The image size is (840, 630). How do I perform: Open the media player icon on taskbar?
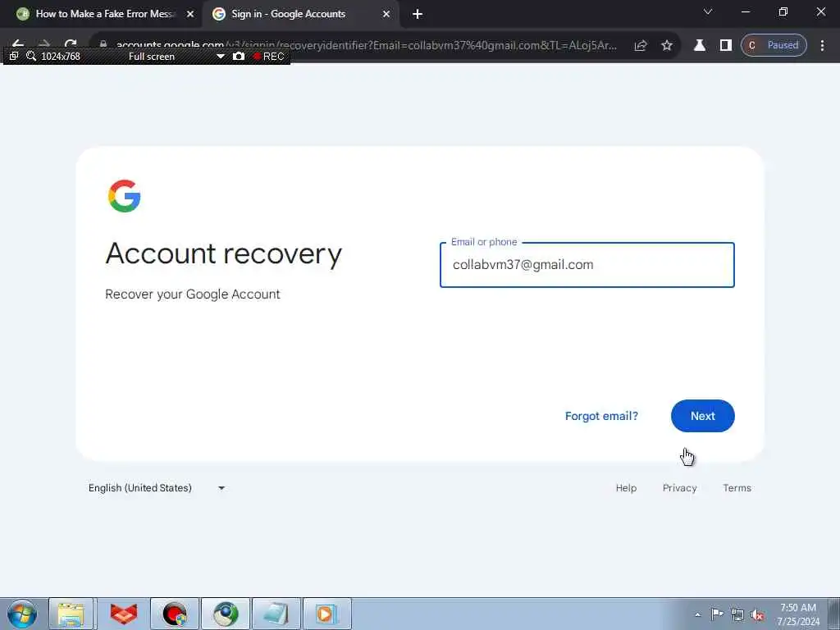point(326,614)
